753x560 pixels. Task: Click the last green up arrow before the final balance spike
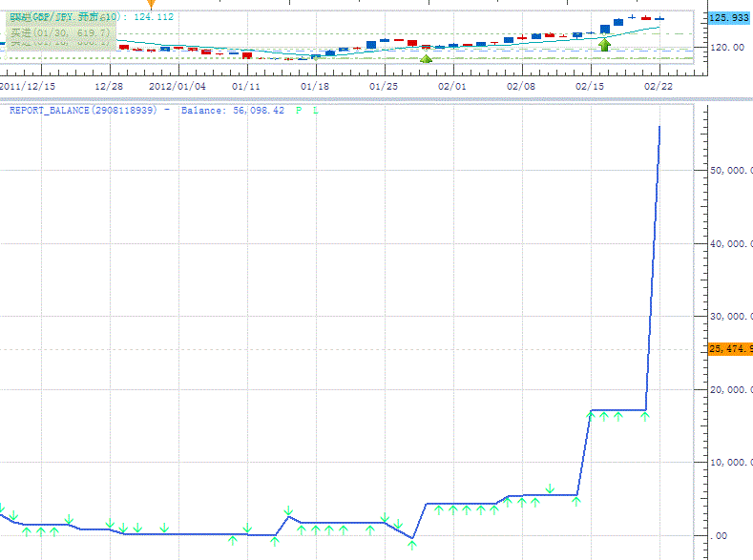pyautogui.click(x=645, y=416)
